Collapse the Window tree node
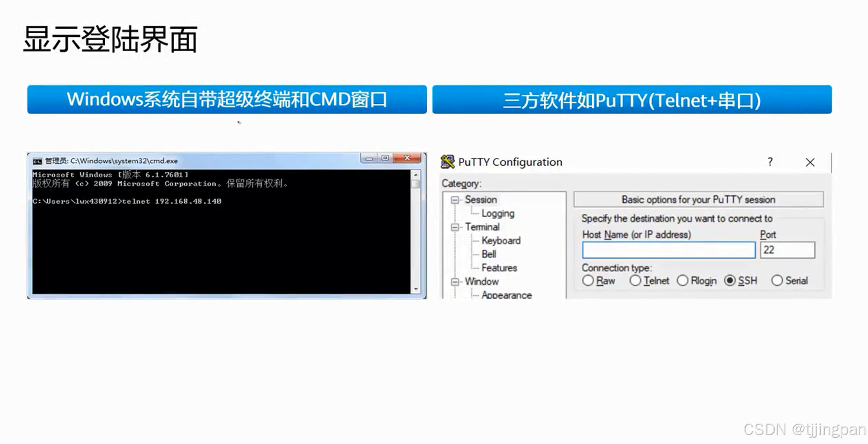Viewport: 868px width, 444px height. [455, 282]
